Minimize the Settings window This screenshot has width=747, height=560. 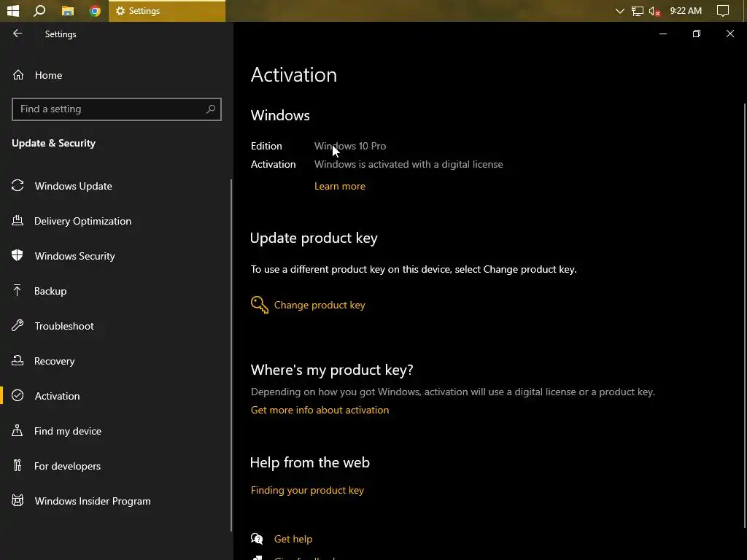[x=662, y=34]
